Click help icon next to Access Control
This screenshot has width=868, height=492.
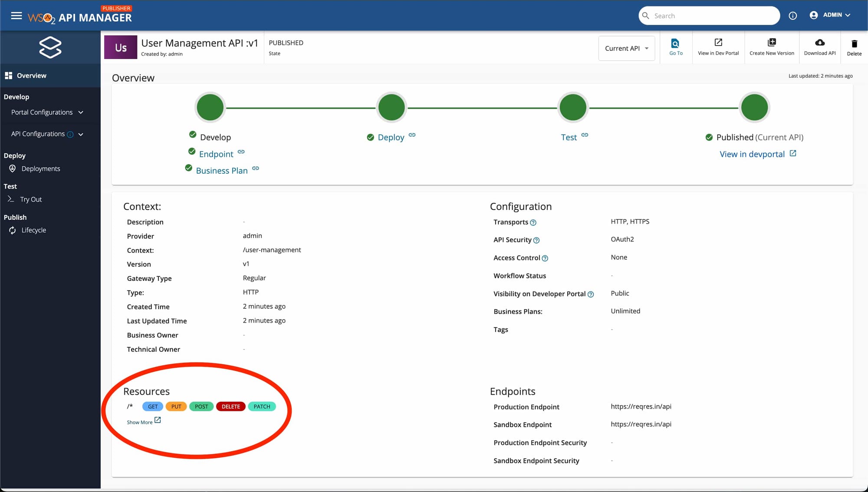point(545,258)
